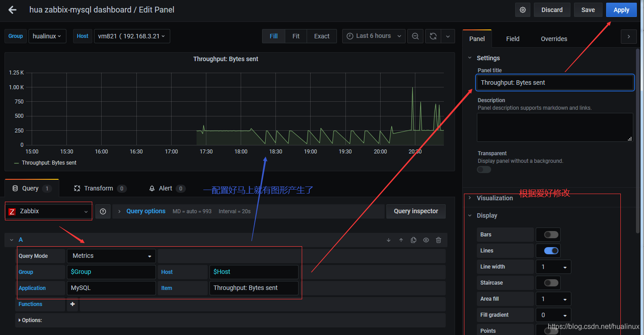Screen dimensions: 644x335
Task: Select Fit display mode
Action: point(296,36)
